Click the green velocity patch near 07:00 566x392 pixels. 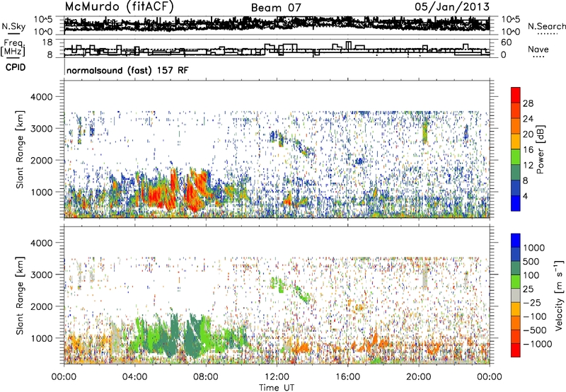click(x=192, y=335)
